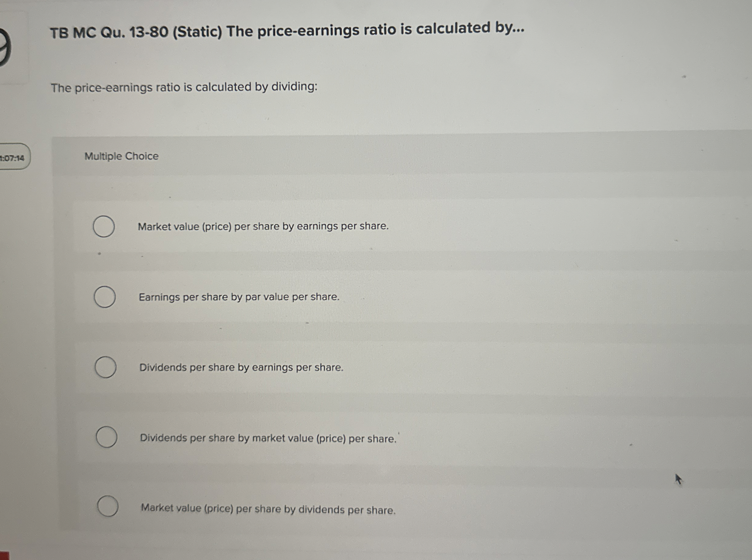Click the first answer option text label
This screenshot has width=752, height=560.
pos(263,227)
